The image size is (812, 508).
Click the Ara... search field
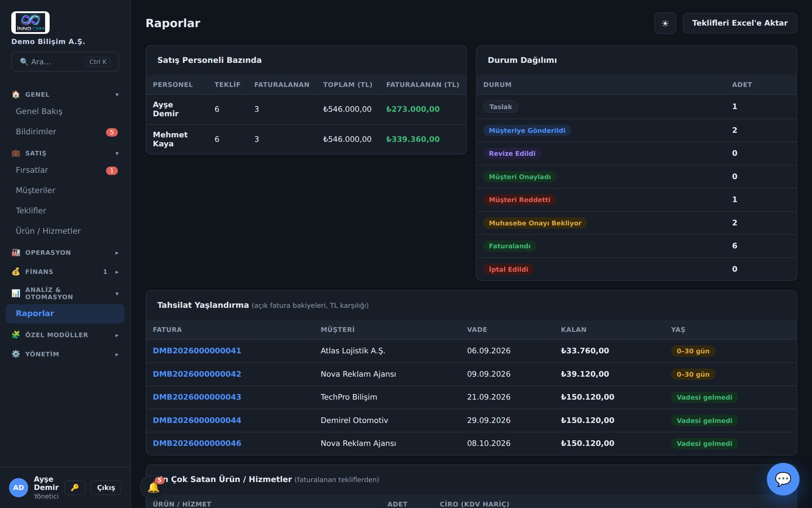coord(65,62)
